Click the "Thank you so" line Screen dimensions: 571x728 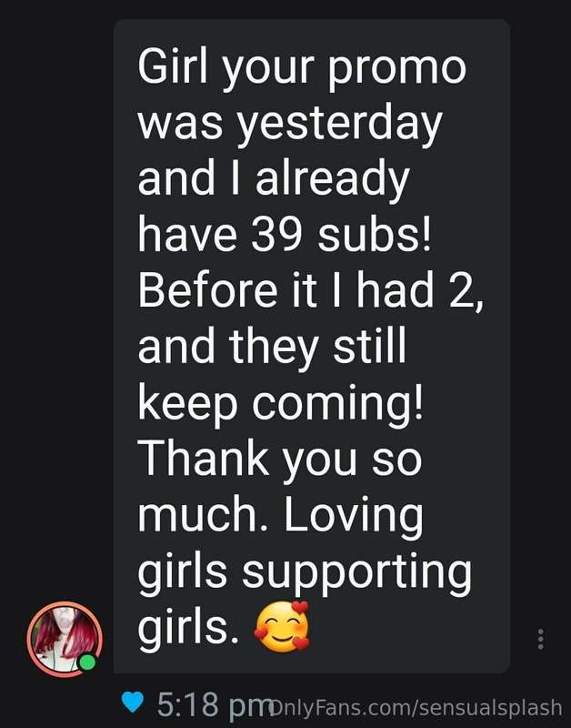click(x=280, y=459)
